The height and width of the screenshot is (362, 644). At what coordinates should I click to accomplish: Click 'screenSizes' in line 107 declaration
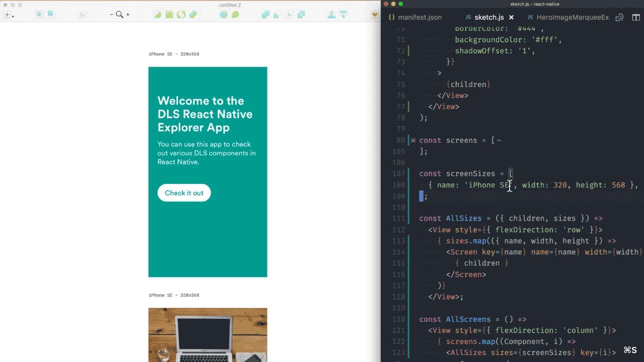(x=470, y=173)
